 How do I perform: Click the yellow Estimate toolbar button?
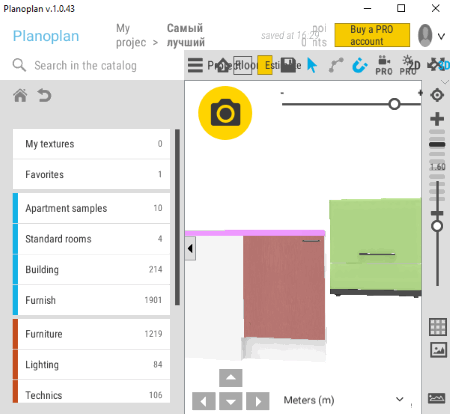click(265, 65)
